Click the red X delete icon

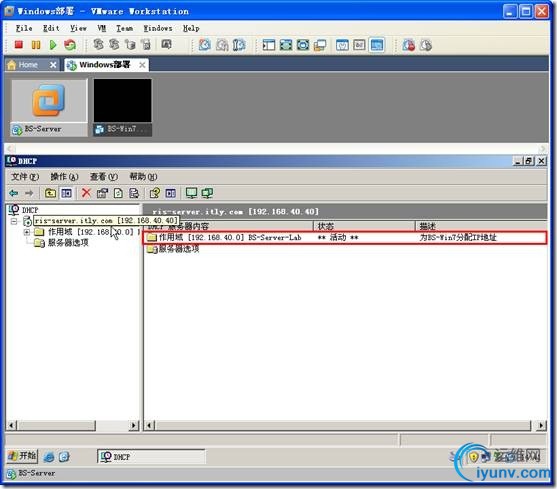(86, 193)
